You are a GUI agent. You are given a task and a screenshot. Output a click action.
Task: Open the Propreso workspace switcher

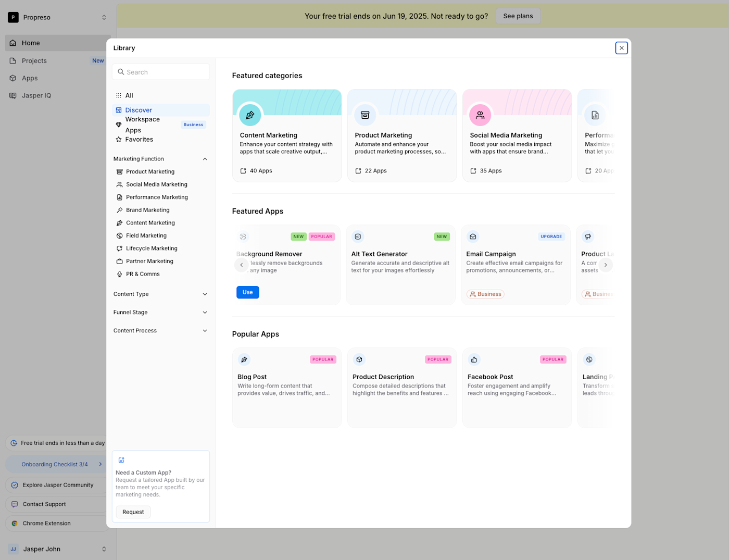58,17
